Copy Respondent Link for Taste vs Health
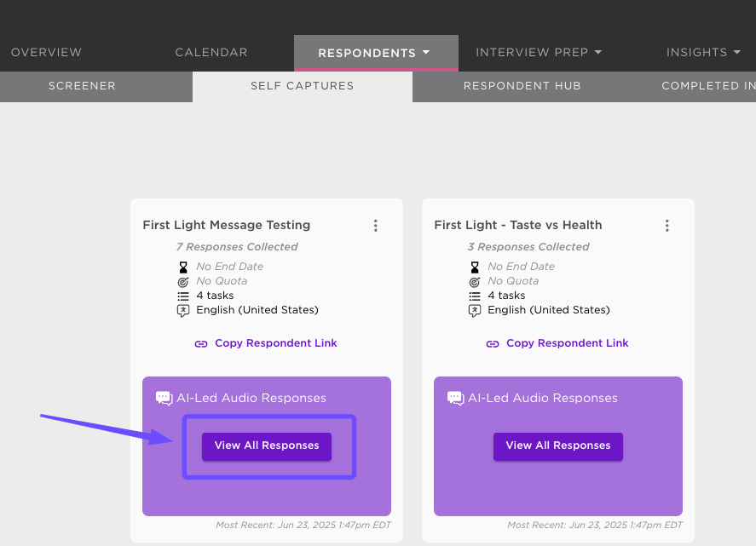The image size is (756, 546). (x=567, y=343)
